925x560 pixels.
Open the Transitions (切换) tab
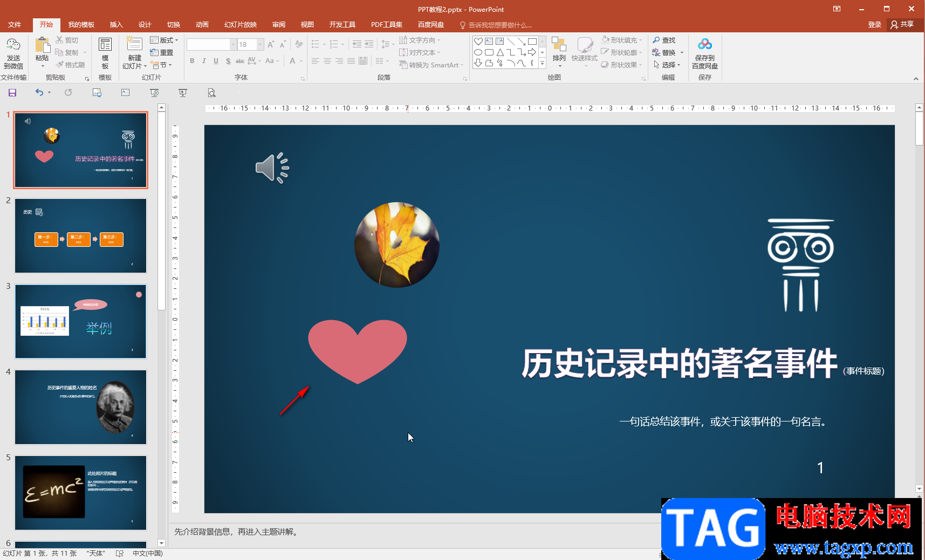point(174,25)
